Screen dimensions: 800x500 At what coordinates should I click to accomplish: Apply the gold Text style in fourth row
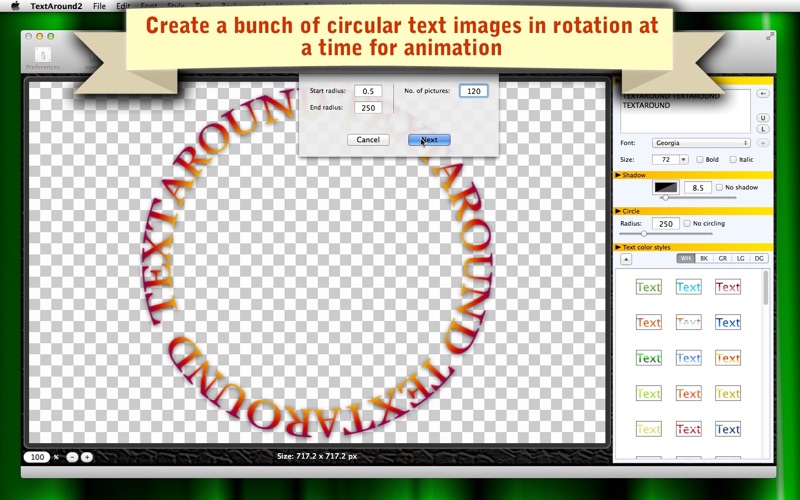tap(728, 393)
